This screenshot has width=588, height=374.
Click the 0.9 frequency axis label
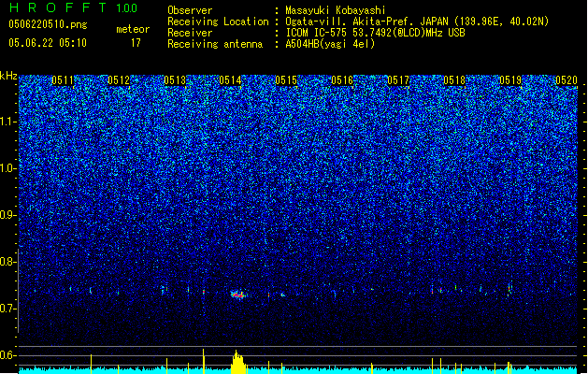click(7, 215)
